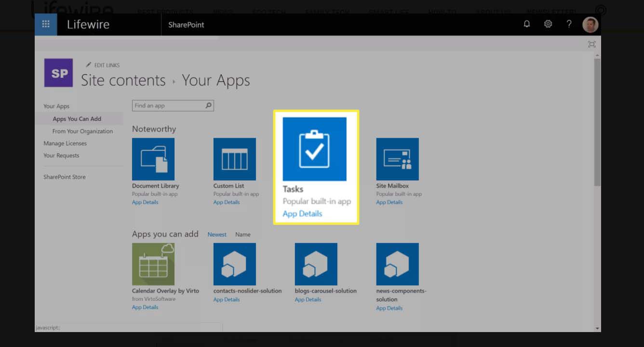644x347 pixels.
Task: Open App Details under Document Library
Action: (145, 202)
